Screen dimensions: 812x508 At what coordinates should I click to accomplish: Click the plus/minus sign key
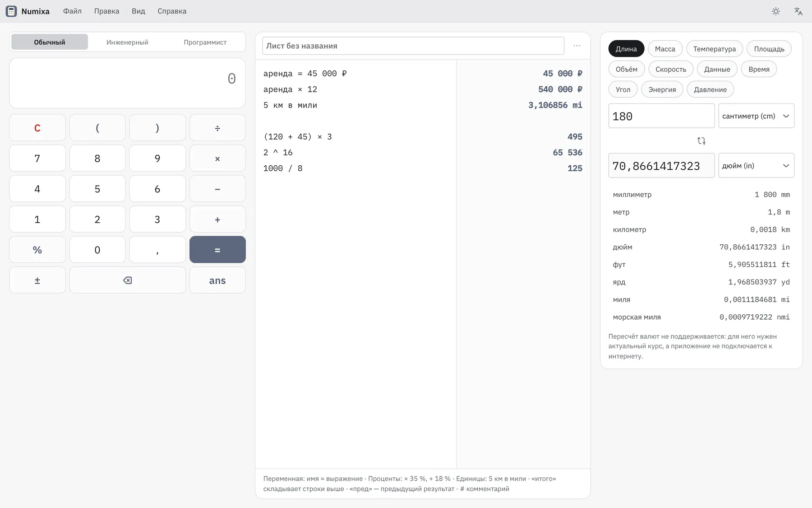[x=37, y=280]
